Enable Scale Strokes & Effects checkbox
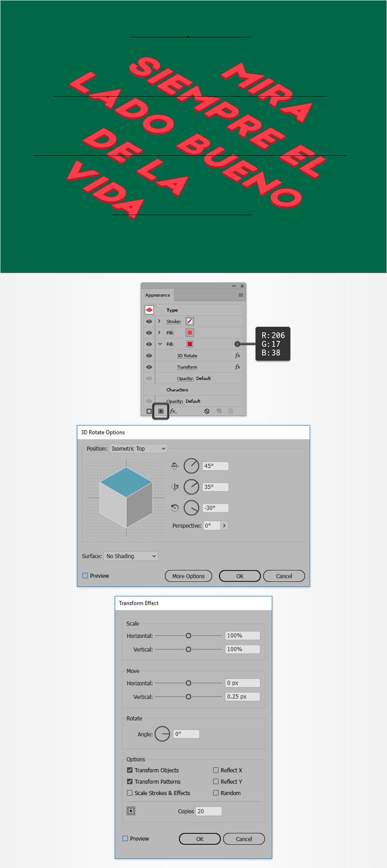 130,793
